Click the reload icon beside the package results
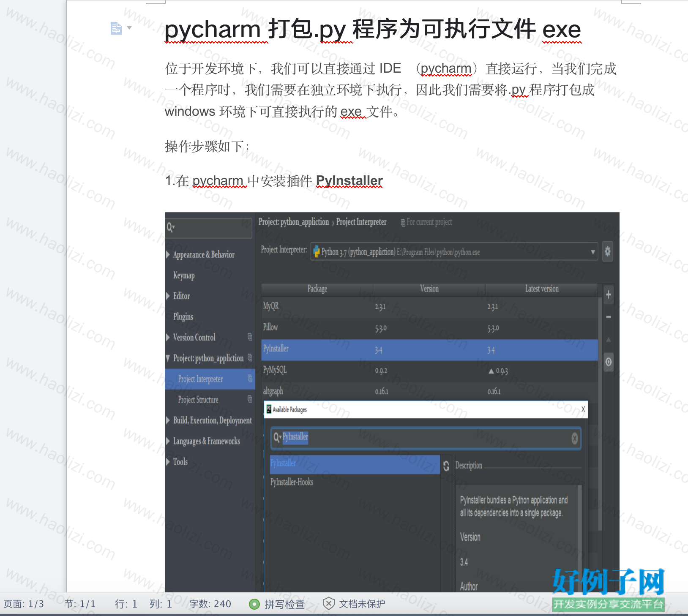 pyautogui.click(x=446, y=466)
